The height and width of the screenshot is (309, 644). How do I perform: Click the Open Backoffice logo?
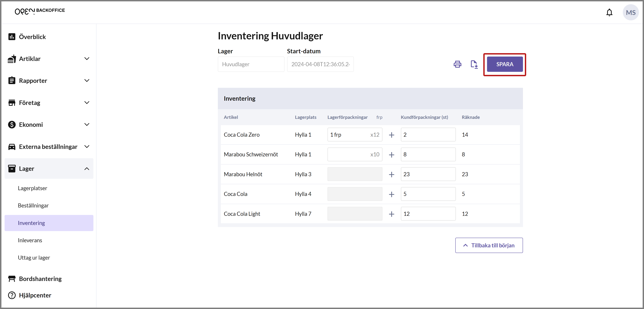tap(40, 11)
